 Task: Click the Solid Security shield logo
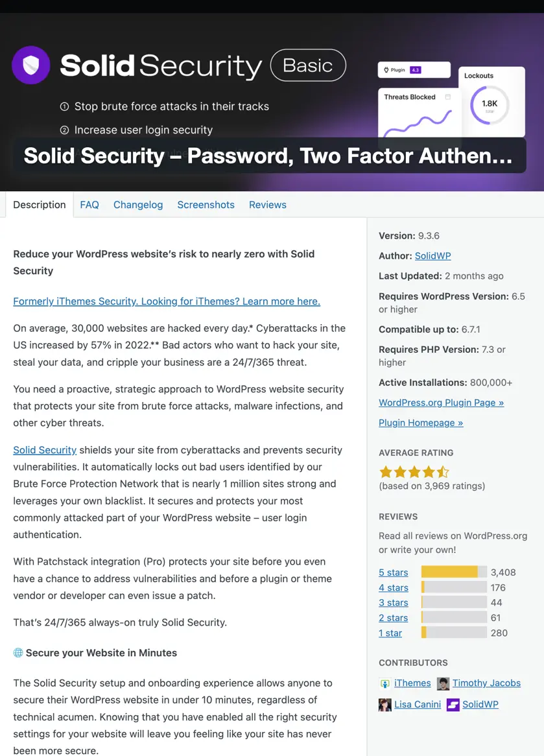pos(30,65)
